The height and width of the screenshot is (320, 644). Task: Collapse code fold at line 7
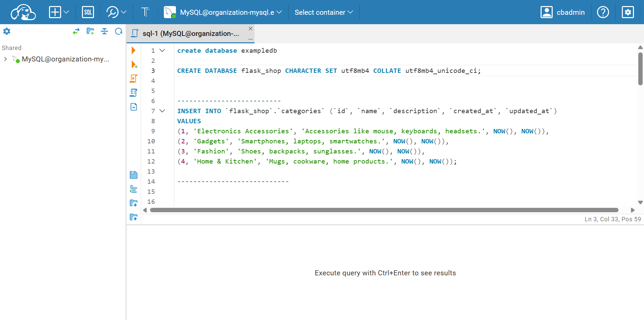coord(162,111)
